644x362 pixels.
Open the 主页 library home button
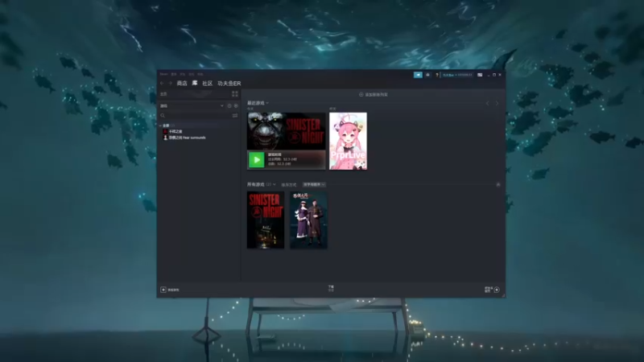(164, 94)
